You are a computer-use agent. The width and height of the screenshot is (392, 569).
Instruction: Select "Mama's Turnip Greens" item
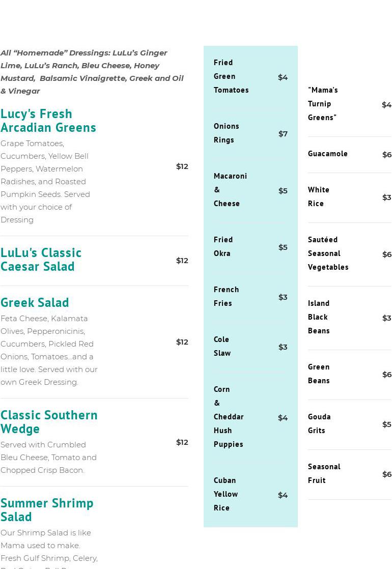[x=322, y=103]
